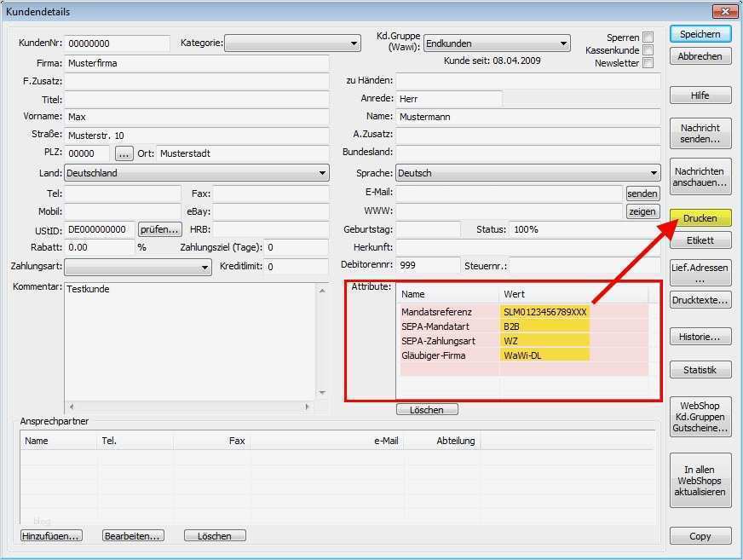
Task: Open the Statistik button
Action: click(700, 370)
